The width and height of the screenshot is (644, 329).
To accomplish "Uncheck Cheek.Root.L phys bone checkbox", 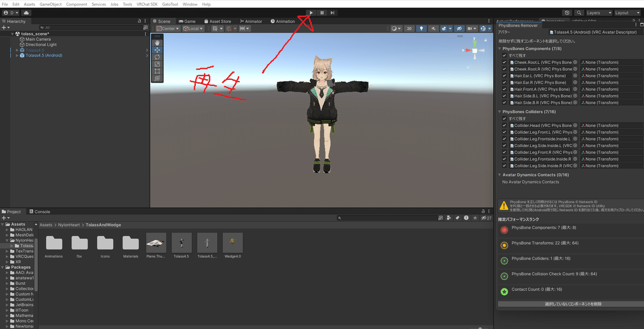I will pyautogui.click(x=504, y=62).
